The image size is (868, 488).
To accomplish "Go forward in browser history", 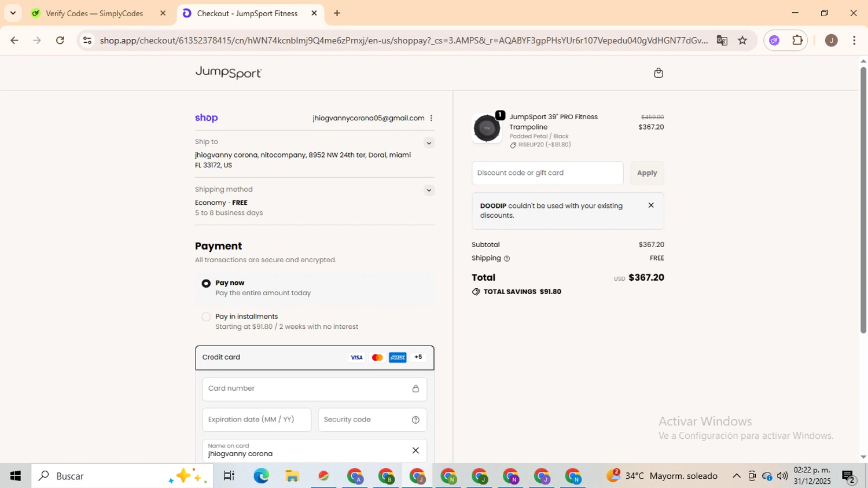I will point(37,41).
